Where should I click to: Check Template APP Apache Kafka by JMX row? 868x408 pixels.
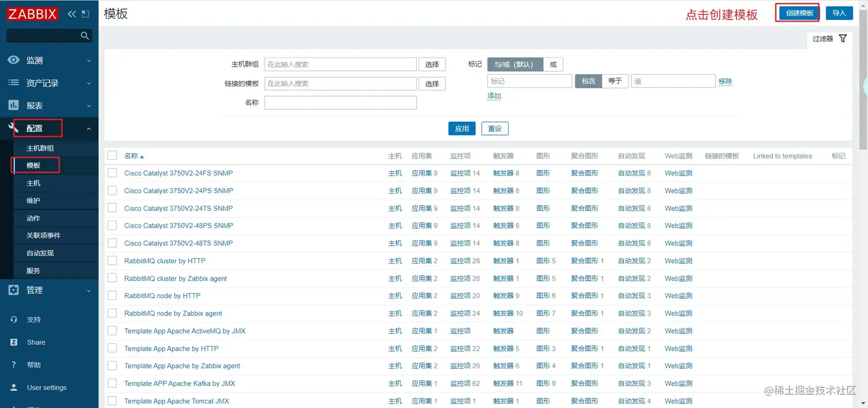pyautogui.click(x=112, y=383)
